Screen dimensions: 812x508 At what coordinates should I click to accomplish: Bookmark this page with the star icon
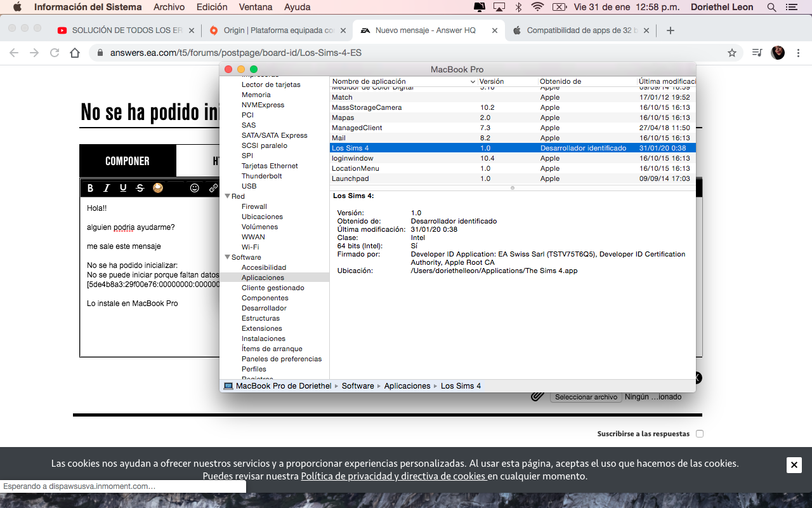(x=732, y=53)
